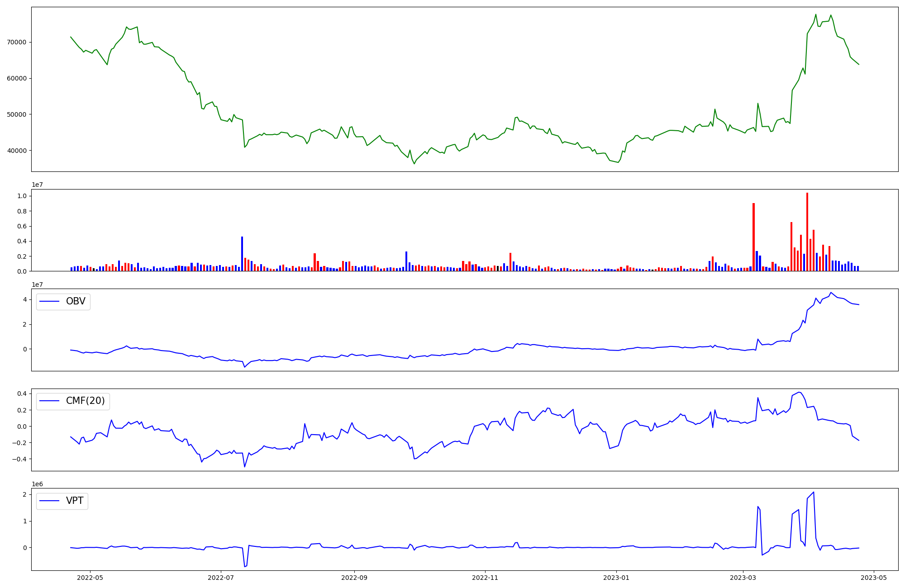
Task: Click the 60000 price axis label
Action: [17, 78]
